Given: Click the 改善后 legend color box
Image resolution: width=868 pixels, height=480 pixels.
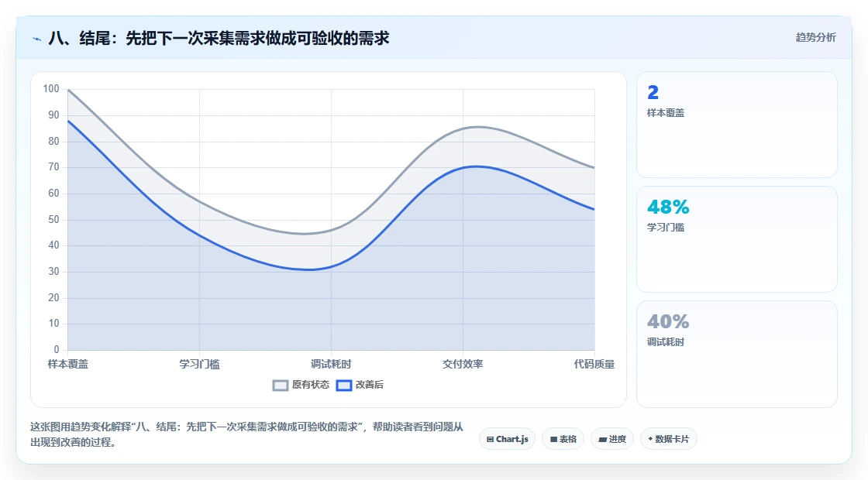Looking at the screenshot, I should coord(344,386).
